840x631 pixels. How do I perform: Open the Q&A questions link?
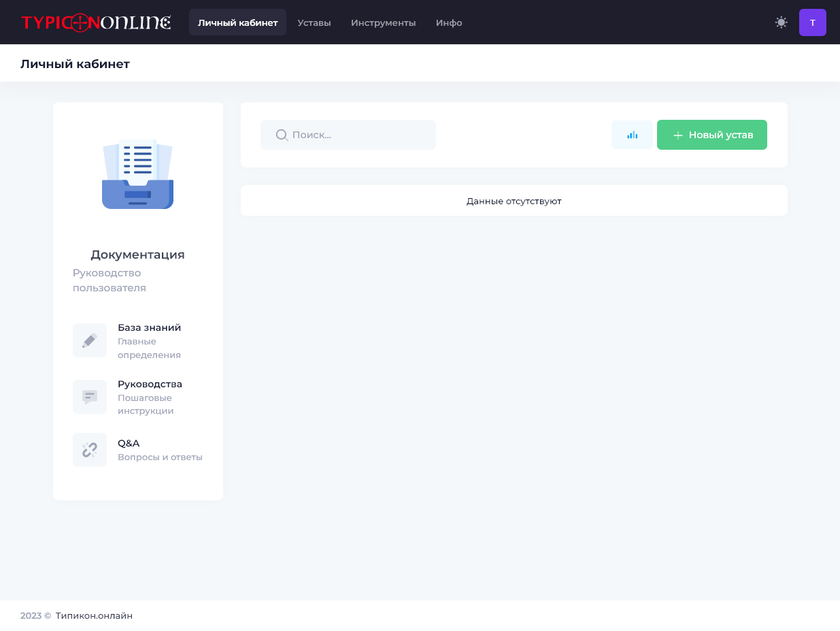click(x=129, y=443)
